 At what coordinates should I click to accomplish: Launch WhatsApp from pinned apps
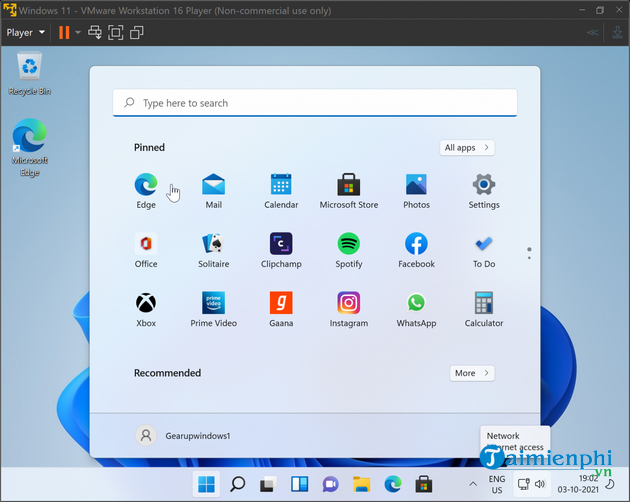pyautogui.click(x=416, y=309)
